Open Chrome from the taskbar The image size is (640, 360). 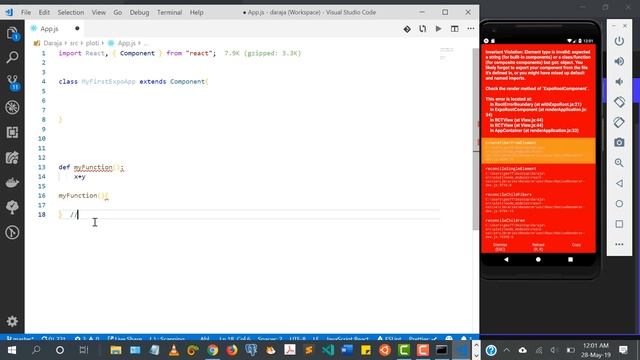click(212, 350)
